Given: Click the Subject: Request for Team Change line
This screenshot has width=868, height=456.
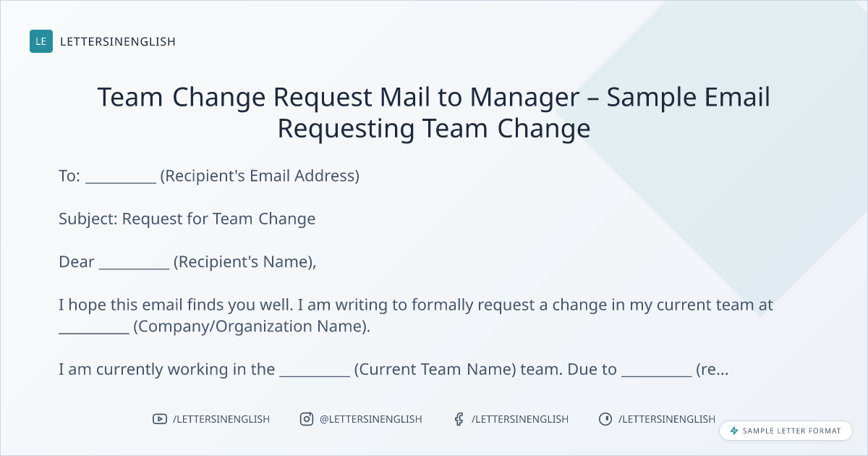Looking at the screenshot, I should click(x=187, y=219).
